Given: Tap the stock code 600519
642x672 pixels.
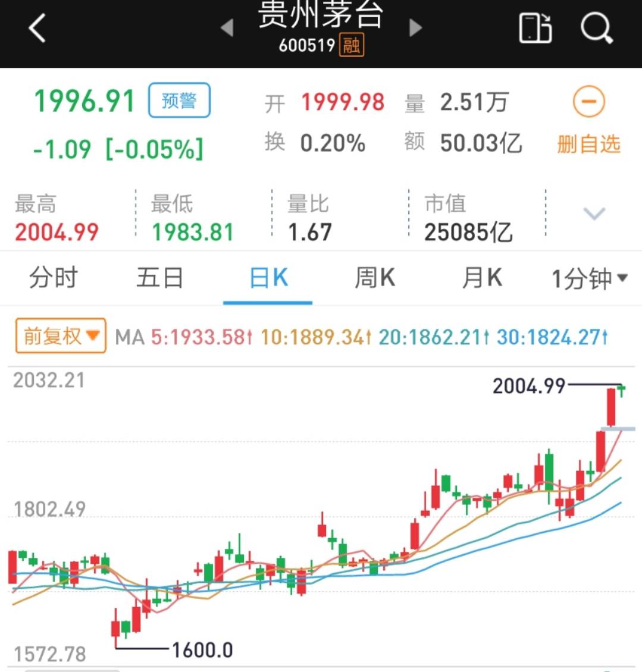Looking at the screenshot, I should [306, 45].
